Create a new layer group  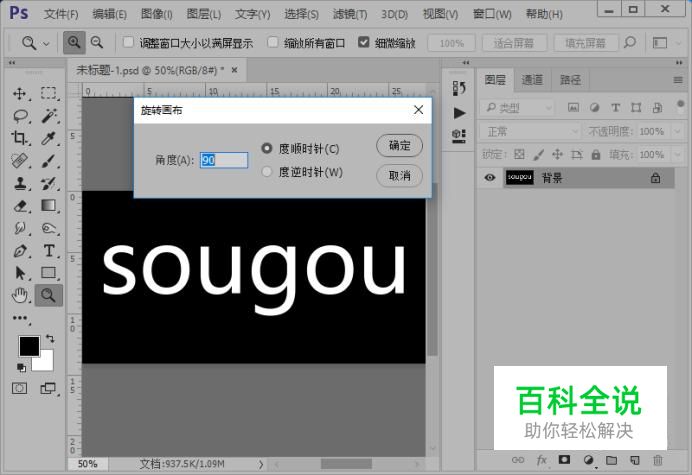click(611, 460)
